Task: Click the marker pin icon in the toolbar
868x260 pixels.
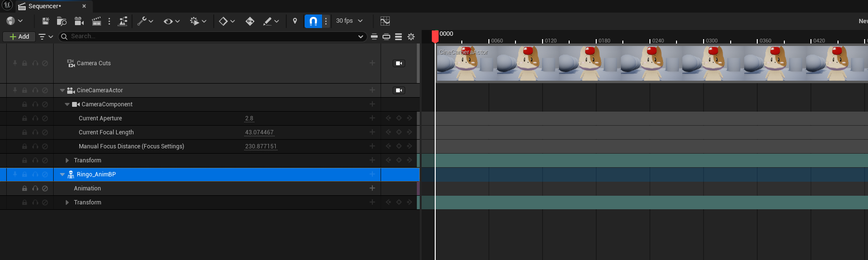Action: [x=295, y=21]
